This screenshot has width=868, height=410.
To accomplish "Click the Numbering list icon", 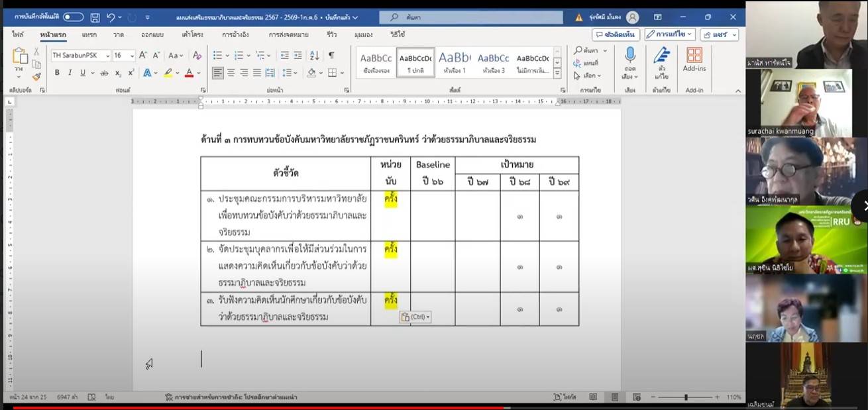I will (x=239, y=56).
